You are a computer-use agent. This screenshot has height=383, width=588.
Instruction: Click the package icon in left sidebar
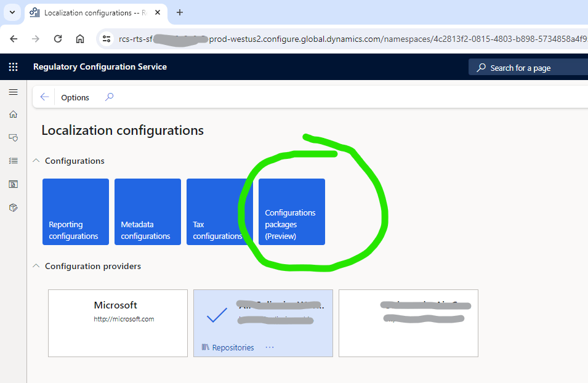click(x=13, y=208)
